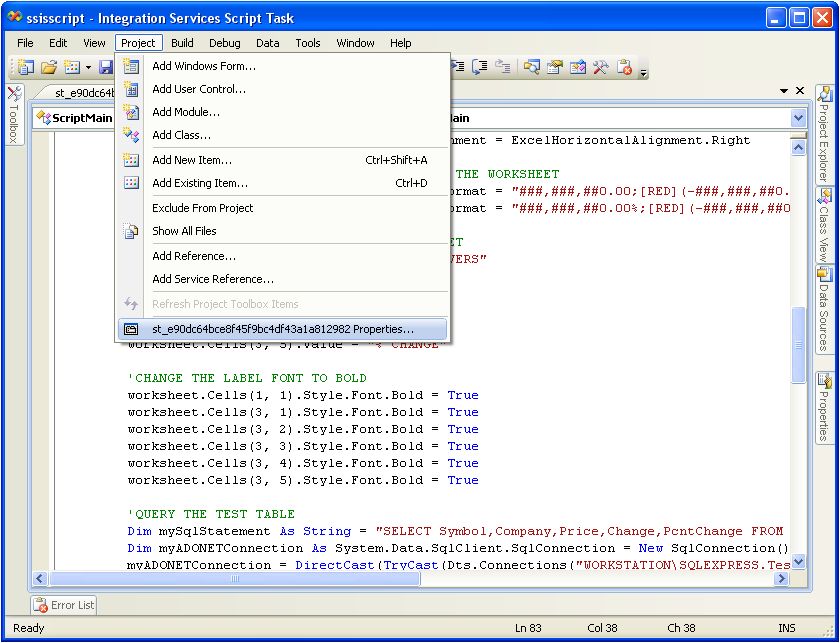Close the active code document tab
The height and width of the screenshot is (643, 840).
pos(799,91)
